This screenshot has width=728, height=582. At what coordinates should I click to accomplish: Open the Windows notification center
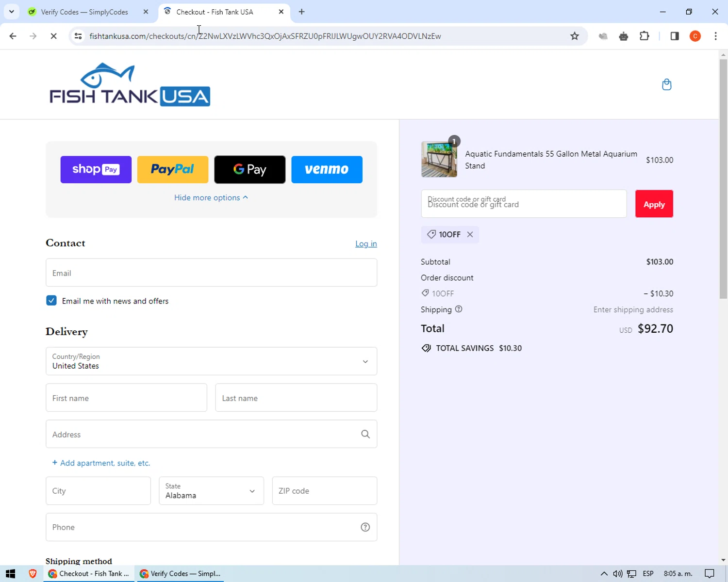709,574
